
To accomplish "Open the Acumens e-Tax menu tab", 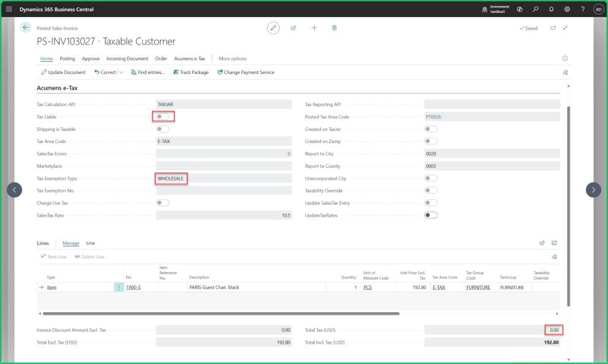I will tap(190, 59).
